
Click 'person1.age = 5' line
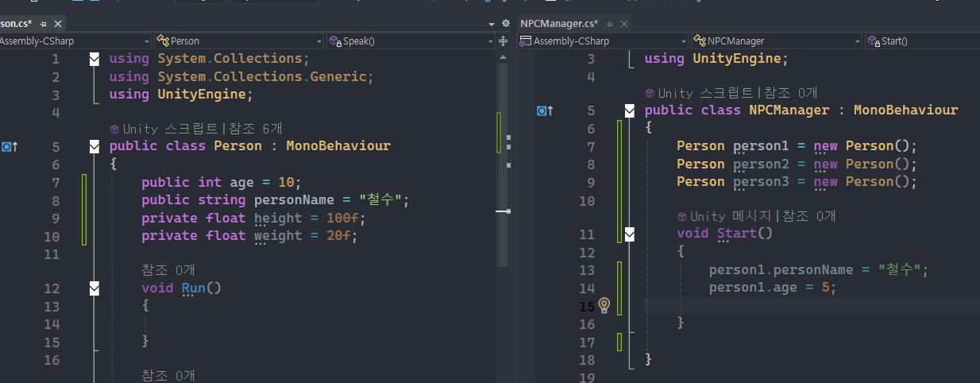(x=774, y=288)
